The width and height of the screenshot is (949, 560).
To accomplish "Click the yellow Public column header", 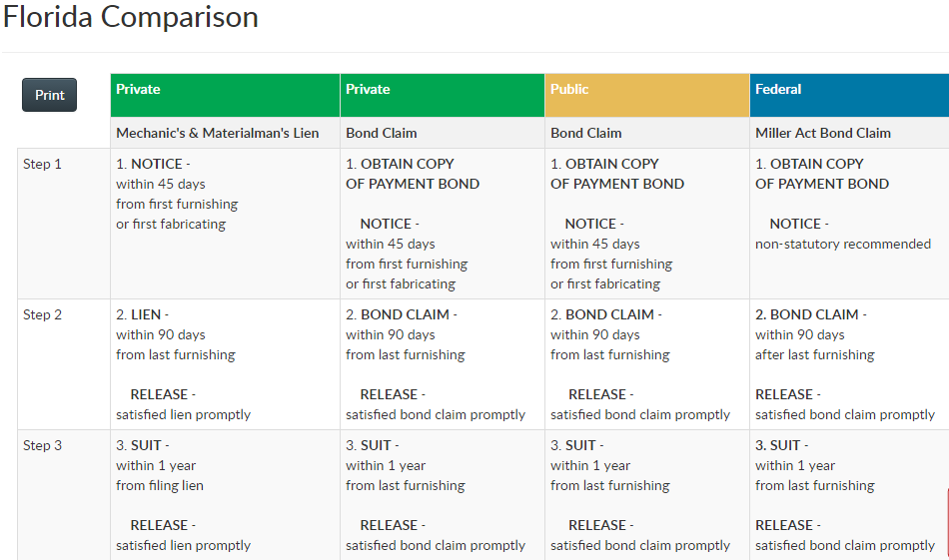I will click(x=569, y=90).
